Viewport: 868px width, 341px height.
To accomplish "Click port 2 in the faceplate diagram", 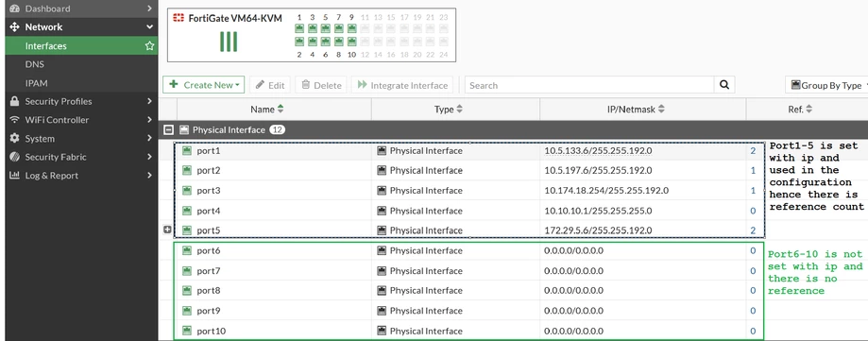I will 299,42.
